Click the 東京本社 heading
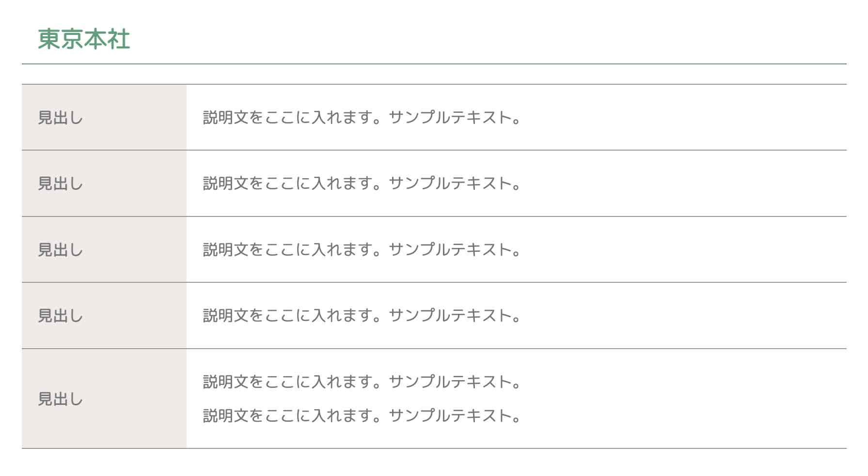 point(84,39)
